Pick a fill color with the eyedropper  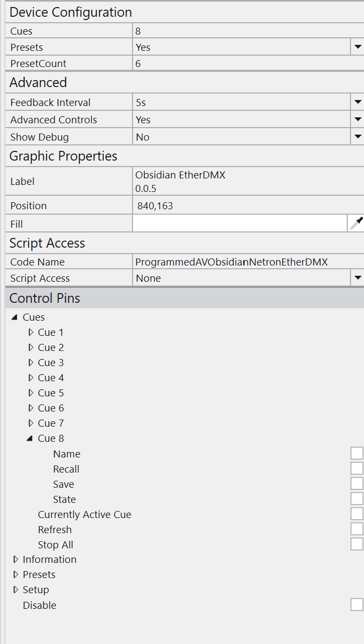(x=356, y=223)
